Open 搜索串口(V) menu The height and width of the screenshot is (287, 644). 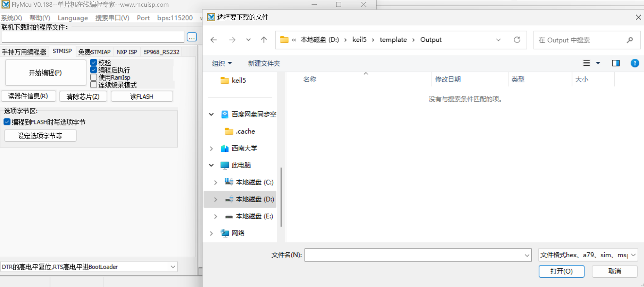point(112,18)
